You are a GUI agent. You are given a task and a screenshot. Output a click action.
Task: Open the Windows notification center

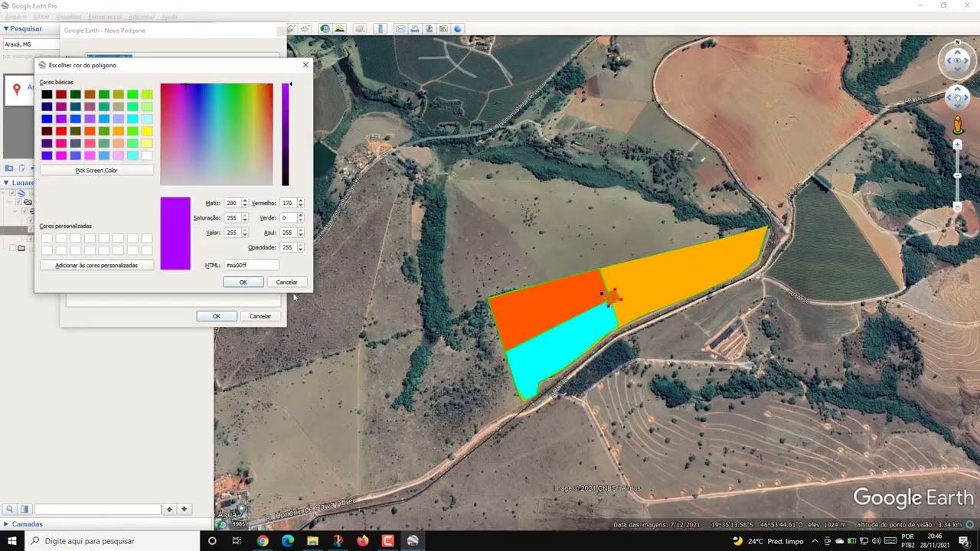click(964, 541)
